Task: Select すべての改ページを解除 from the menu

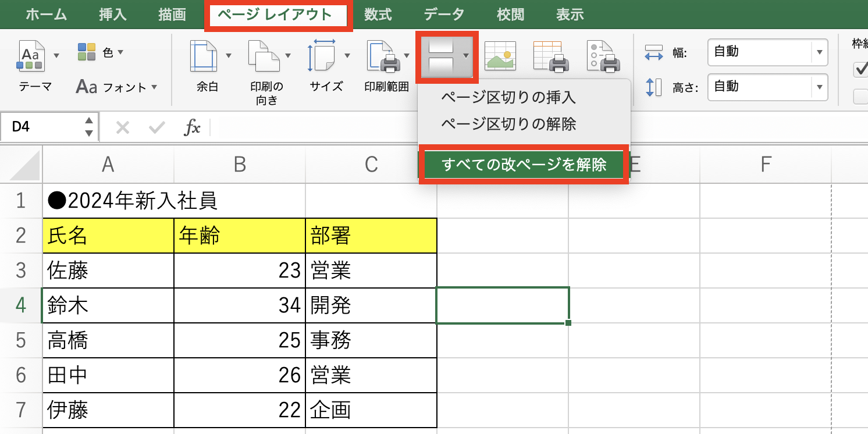Action: [522, 165]
